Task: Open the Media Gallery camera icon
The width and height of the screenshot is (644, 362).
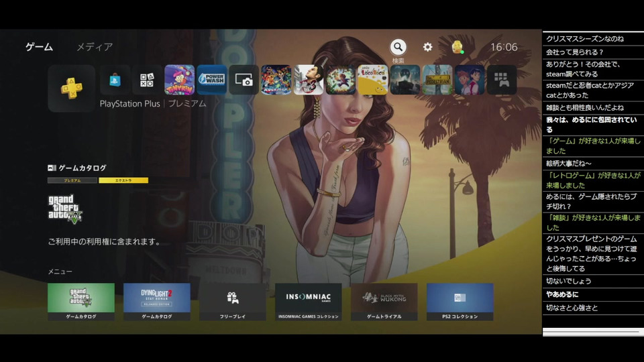Action: 244,80
